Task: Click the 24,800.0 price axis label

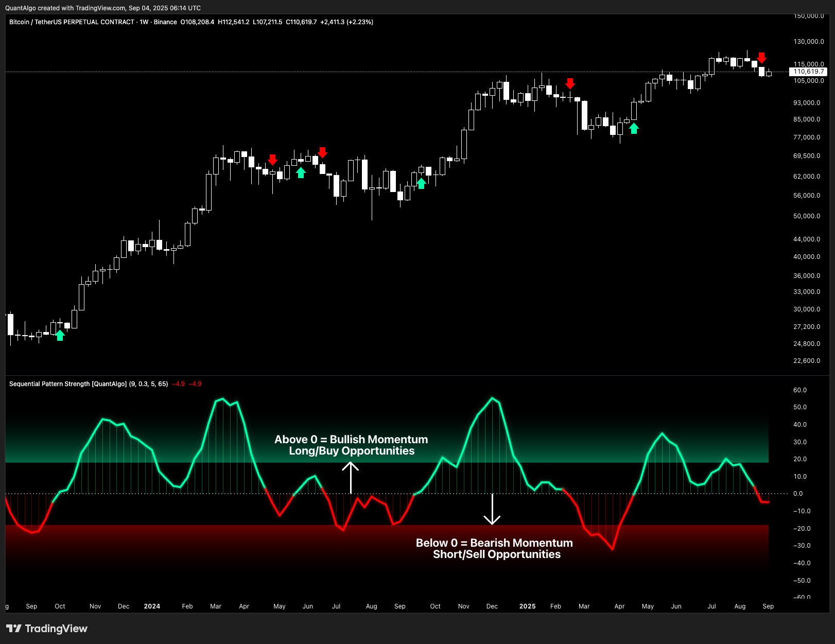Action: 807,344
